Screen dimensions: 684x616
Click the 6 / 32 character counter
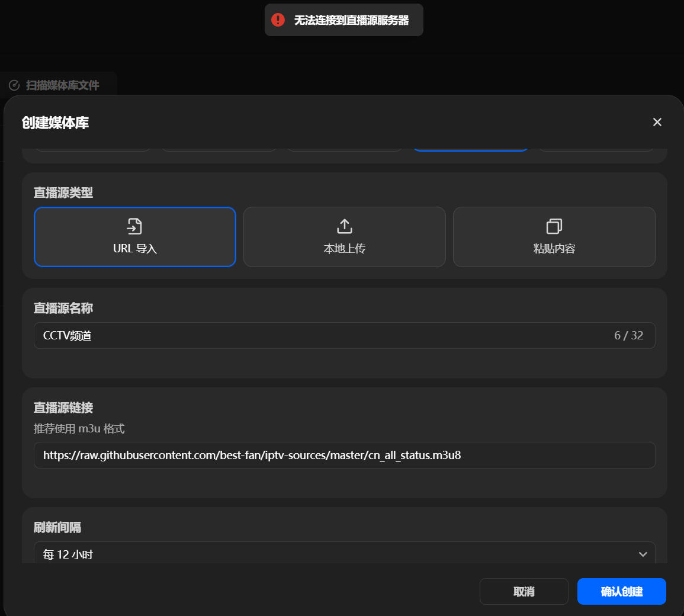pyautogui.click(x=628, y=335)
